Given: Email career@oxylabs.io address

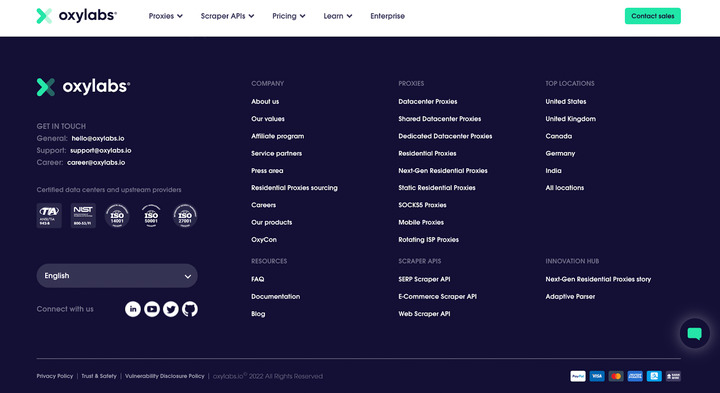Looking at the screenshot, I should pos(96,163).
